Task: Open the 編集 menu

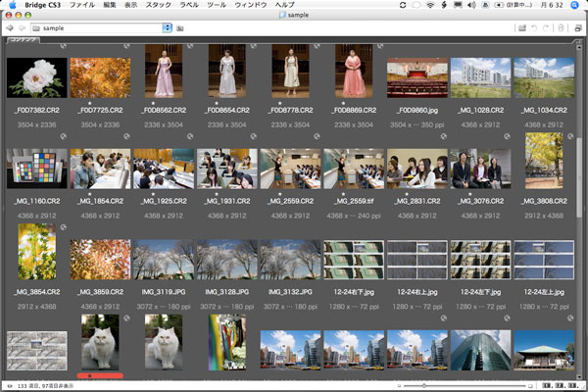Action: [110, 5]
